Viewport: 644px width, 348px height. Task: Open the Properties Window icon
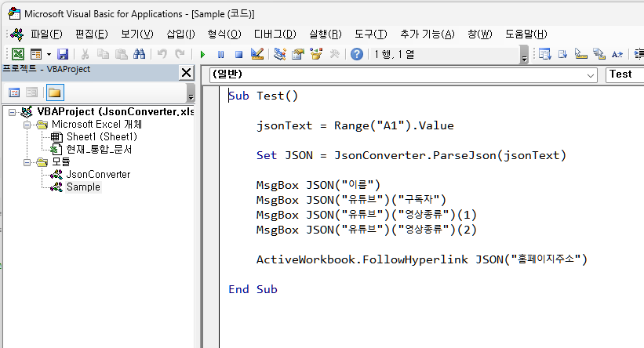click(298, 54)
